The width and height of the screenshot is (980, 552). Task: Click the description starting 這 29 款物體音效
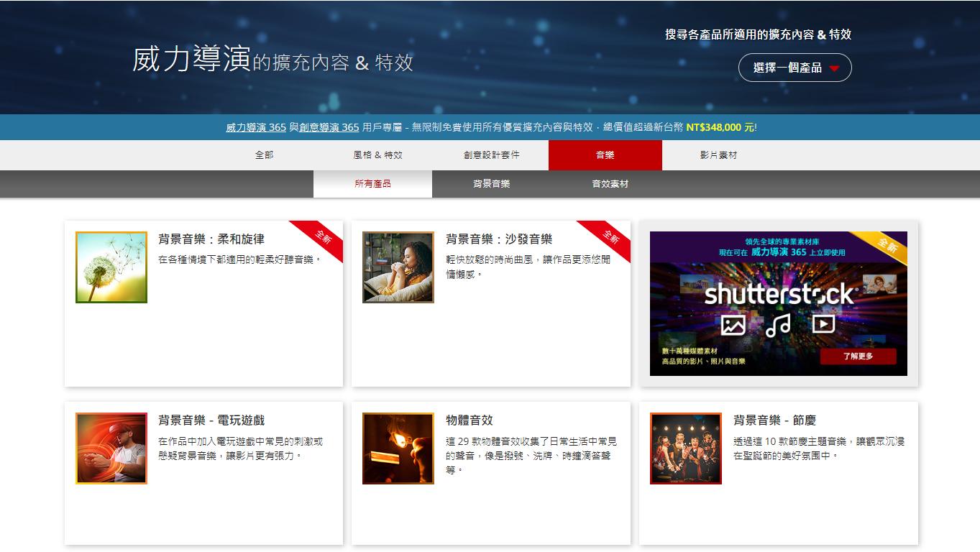(x=531, y=455)
